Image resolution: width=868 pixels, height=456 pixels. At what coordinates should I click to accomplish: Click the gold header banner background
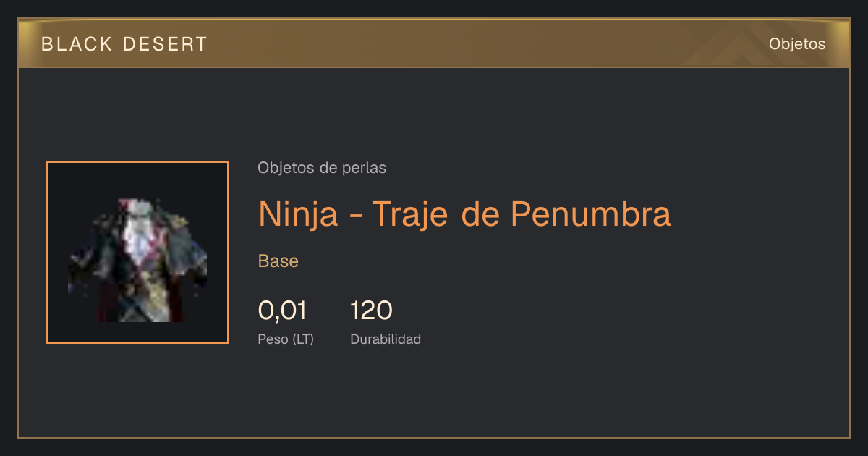point(434,43)
